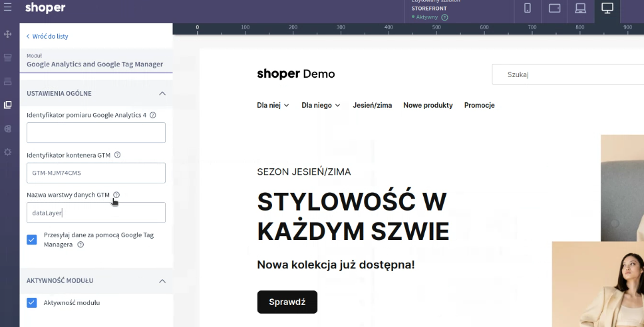Open the color palette sidebar icon

pos(7,128)
